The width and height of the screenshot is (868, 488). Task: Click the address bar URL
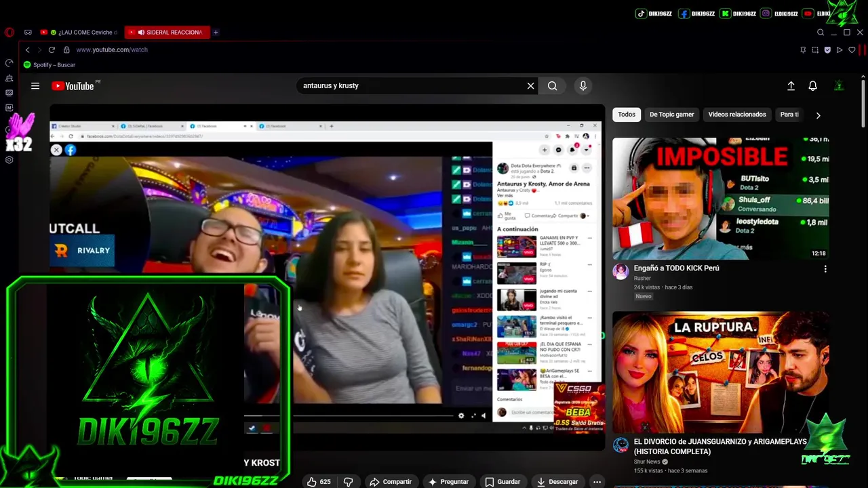pos(112,49)
